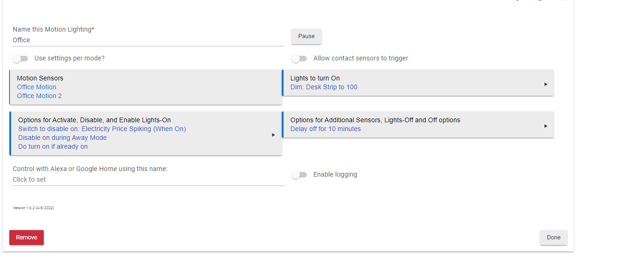This screenshot has height=264, width=644.
Task: Click the Lights to turn On heading
Action: 315,78
